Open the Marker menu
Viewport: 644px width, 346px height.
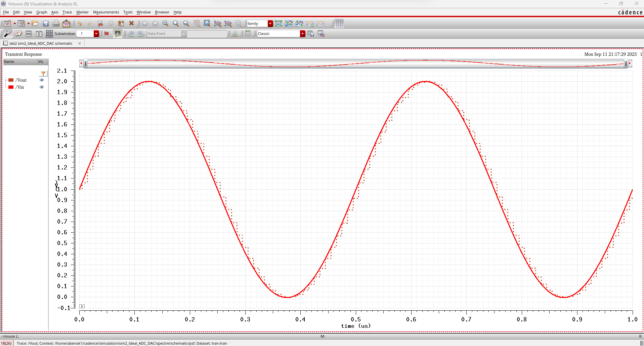pos(82,12)
